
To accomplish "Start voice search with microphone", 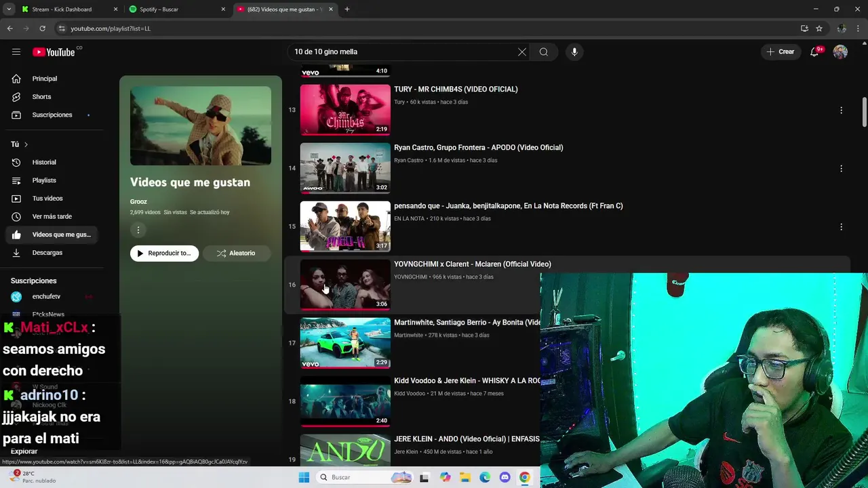I will point(574,52).
